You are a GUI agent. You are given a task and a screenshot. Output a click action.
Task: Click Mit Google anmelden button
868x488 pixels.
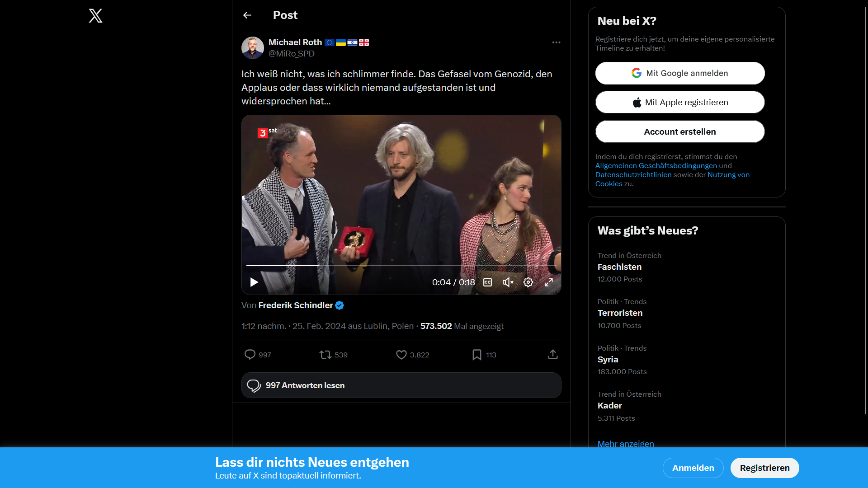[x=679, y=73]
